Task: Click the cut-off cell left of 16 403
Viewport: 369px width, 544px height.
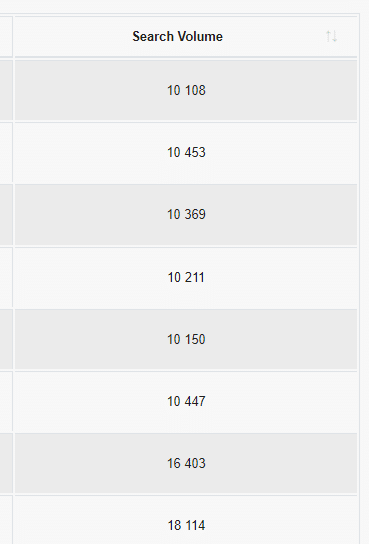Action: [6, 464]
